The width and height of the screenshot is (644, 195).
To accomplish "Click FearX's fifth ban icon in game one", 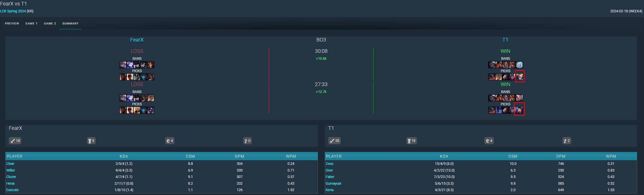I will pos(151,65).
